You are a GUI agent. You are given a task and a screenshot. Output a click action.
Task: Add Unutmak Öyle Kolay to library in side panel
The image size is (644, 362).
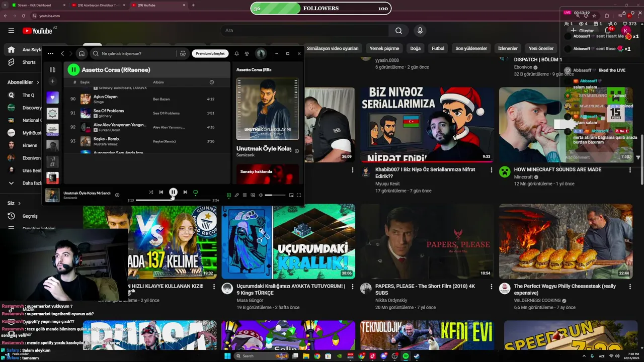(x=297, y=151)
